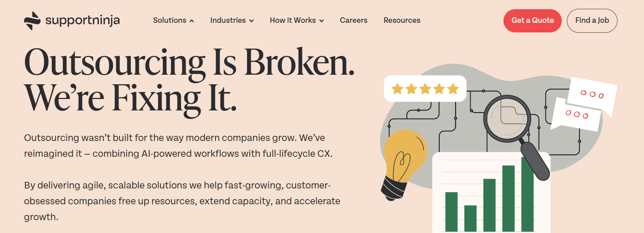Click the supportninja wordmark text

[x=82, y=21]
